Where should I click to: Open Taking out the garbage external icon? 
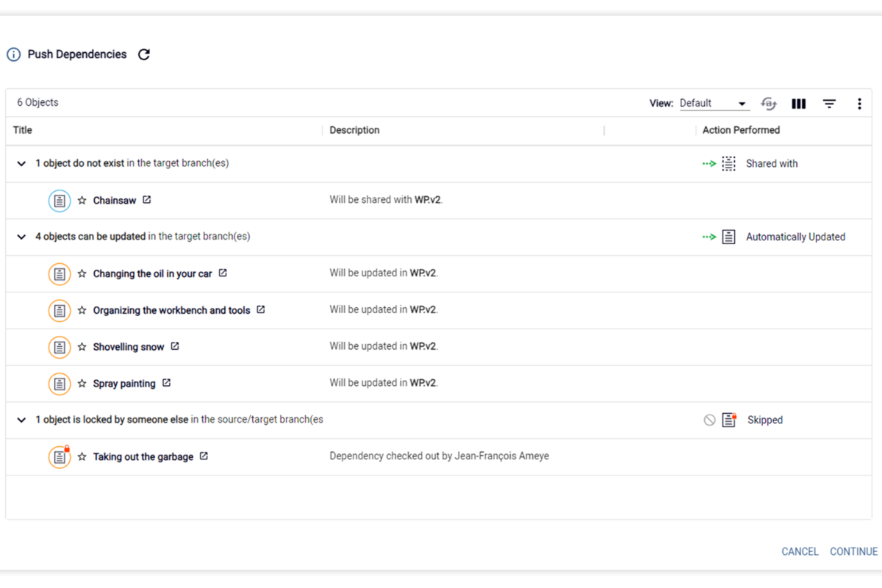[204, 456]
